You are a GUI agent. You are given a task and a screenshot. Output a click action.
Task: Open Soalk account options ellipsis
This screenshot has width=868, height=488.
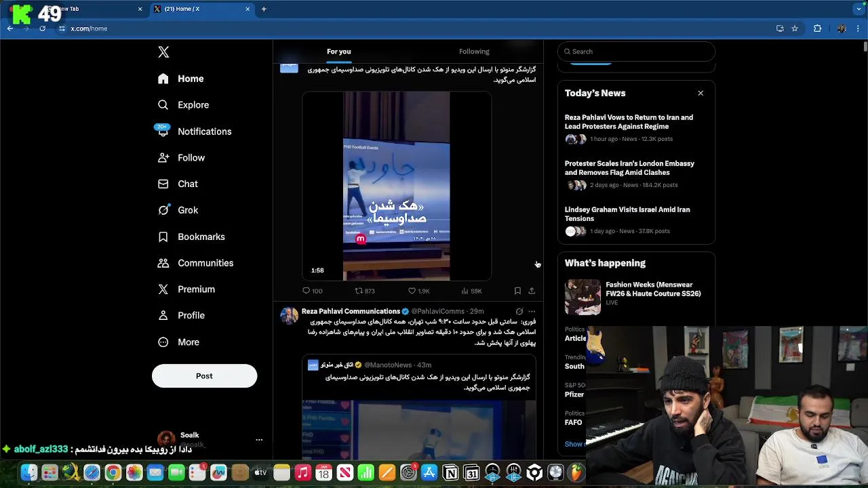point(259,440)
